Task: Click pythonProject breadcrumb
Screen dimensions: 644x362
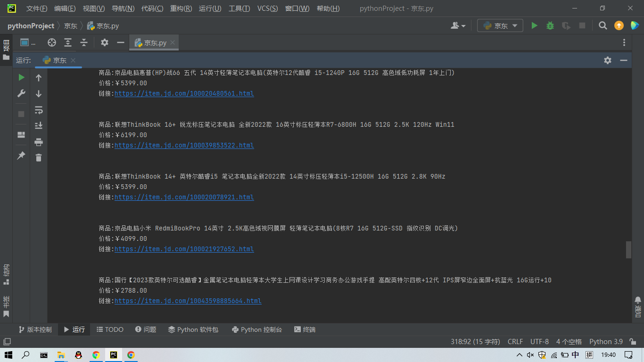Action: click(31, 26)
